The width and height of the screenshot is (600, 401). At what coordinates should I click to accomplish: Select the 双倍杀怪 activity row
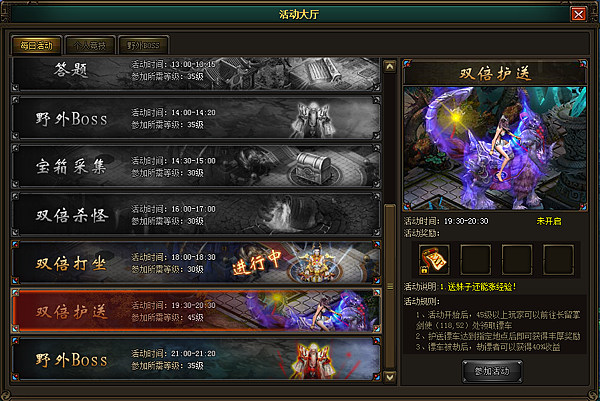pos(196,215)
